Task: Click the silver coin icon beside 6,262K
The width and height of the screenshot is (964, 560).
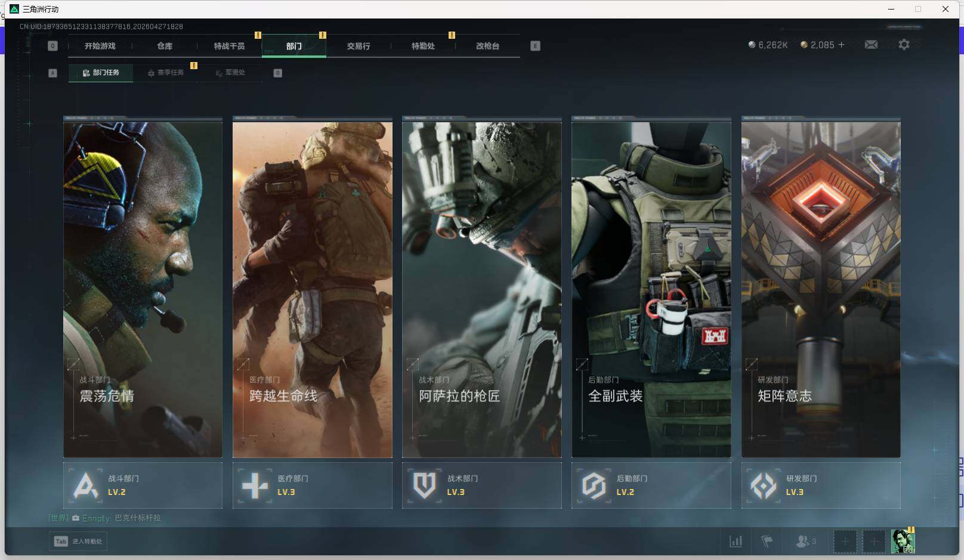Action: (x=752, y=45)
